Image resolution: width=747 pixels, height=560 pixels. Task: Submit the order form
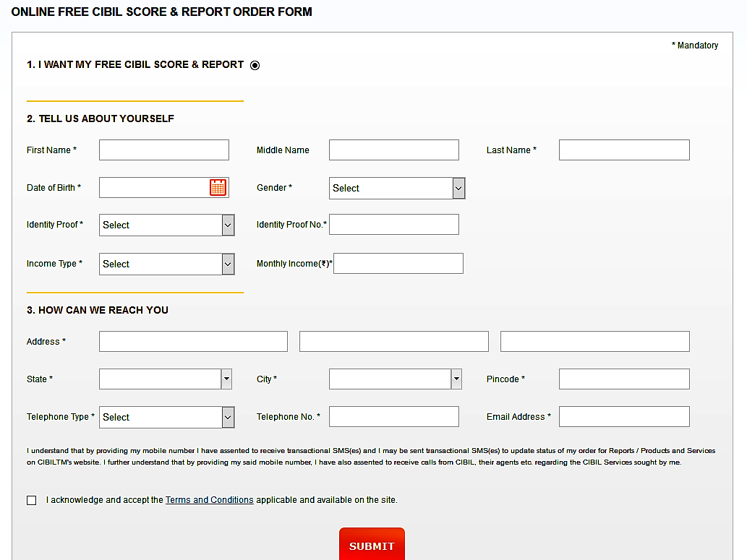click(x=372, y=546)
